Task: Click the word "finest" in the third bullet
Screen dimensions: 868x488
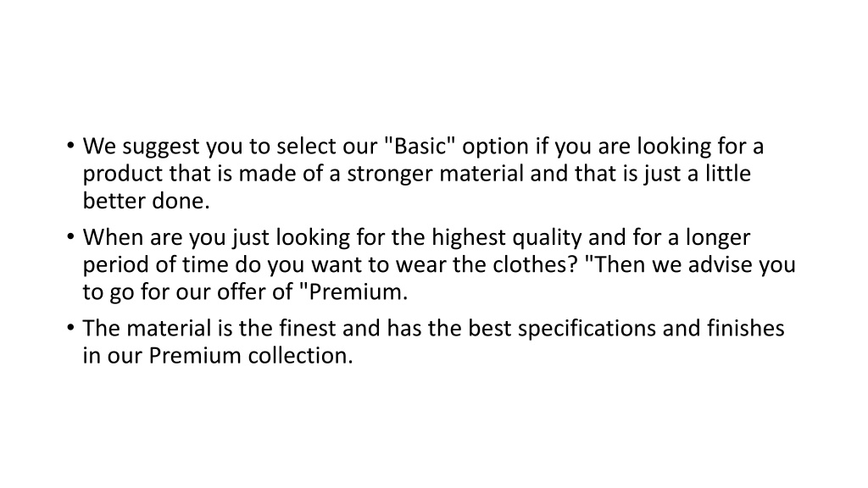Action: pyautogui.click(x=307, y=328)
